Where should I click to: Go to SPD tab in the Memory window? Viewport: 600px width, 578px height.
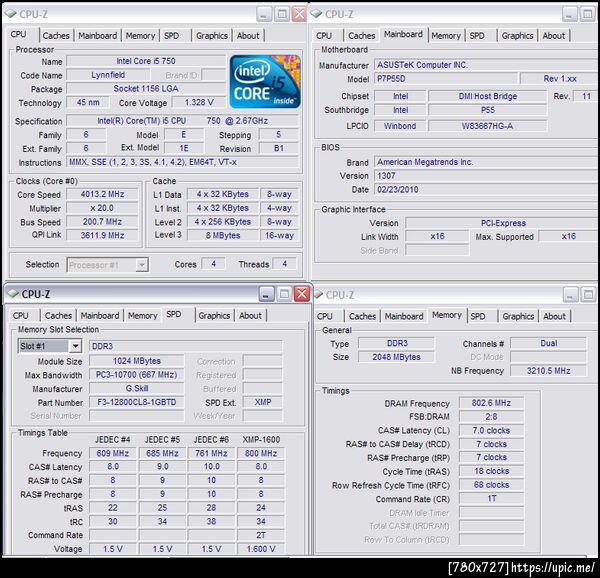coord(478,316)
